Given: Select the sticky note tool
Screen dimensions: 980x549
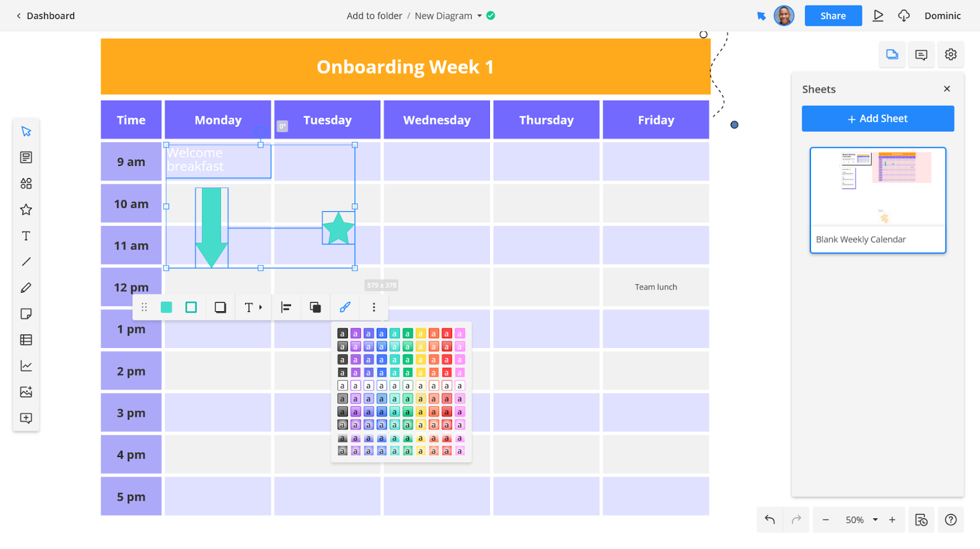Looking at the screenshot, I should (26, 314).
